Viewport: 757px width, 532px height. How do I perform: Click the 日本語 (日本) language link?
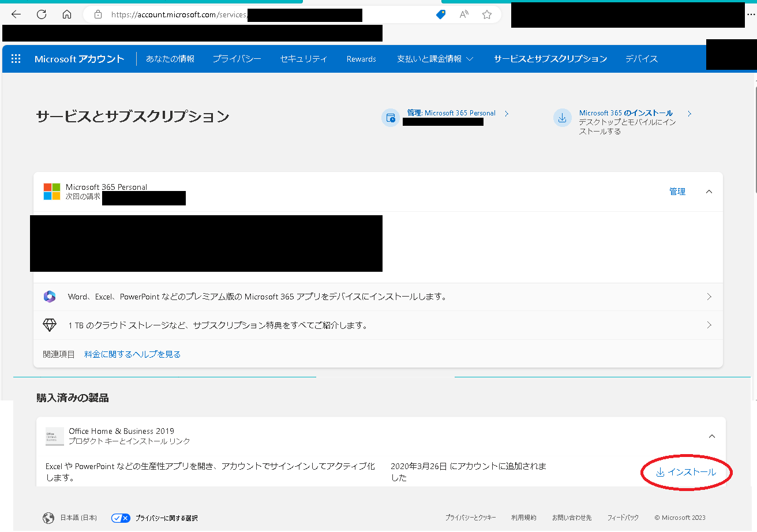coord(78,518)
